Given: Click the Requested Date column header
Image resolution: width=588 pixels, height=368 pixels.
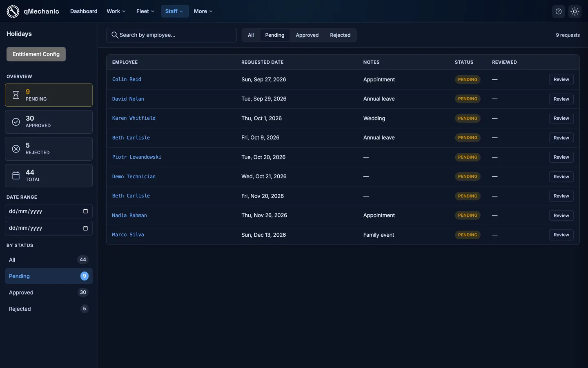Looking at the screenshot, I should point(263,62).
